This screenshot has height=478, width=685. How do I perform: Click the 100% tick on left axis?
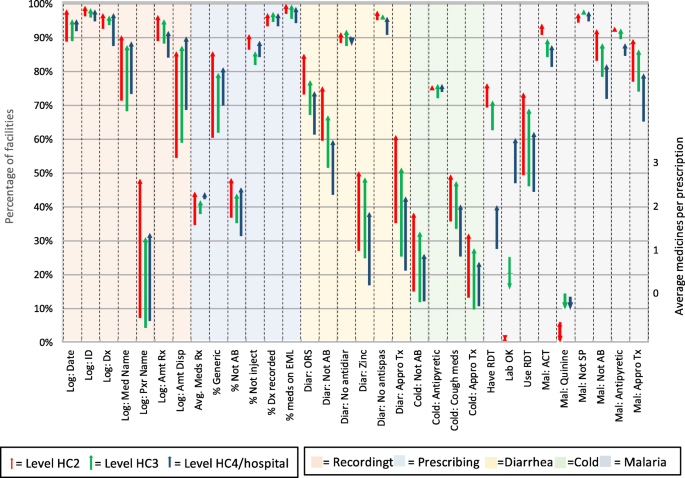coord(40,4)
